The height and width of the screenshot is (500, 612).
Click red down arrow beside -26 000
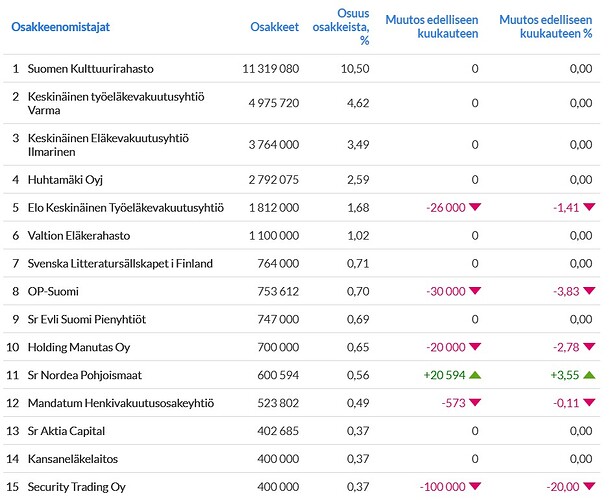point(475,206)
